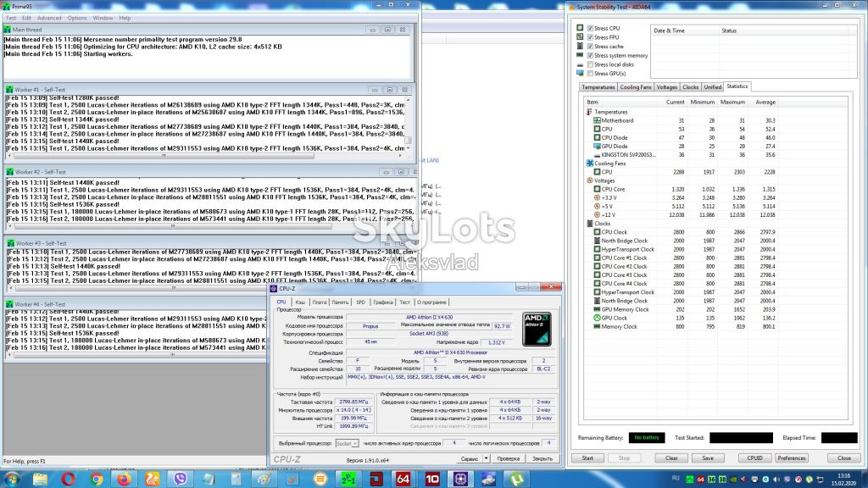Viewport: 868px width, 488px height.
Task: Click the AMD Athlon II logo in CPU-Z
Action: pos(537,330)
